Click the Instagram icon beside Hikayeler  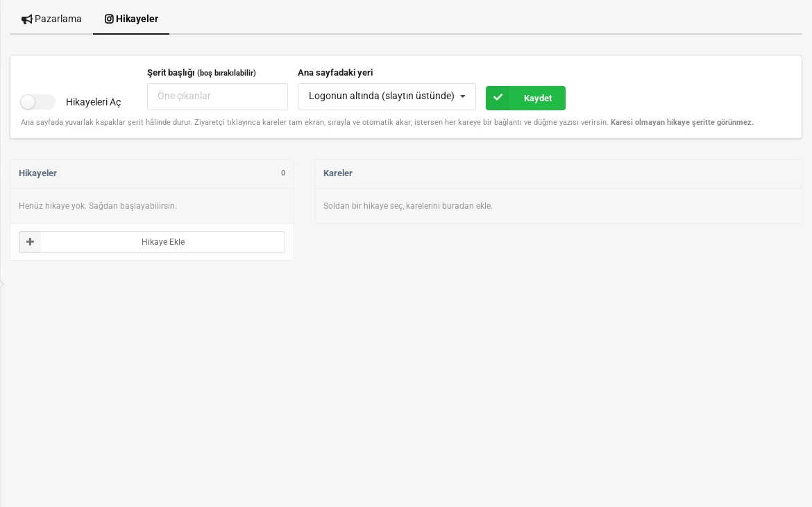[109, 19]
